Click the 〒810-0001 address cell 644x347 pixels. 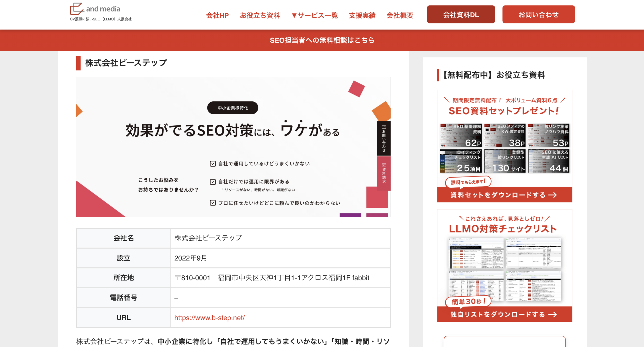(x=280, y=278)
